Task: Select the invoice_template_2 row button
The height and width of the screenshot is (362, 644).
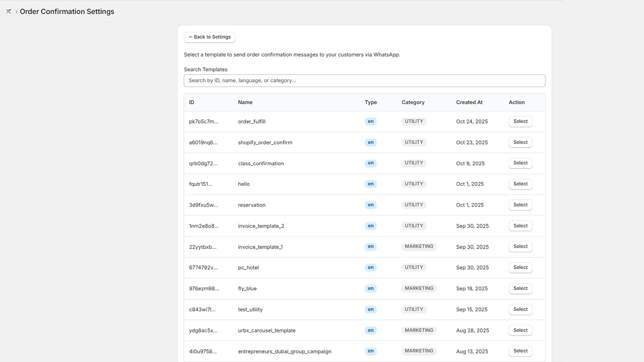Action: click(x=520, y=226)
